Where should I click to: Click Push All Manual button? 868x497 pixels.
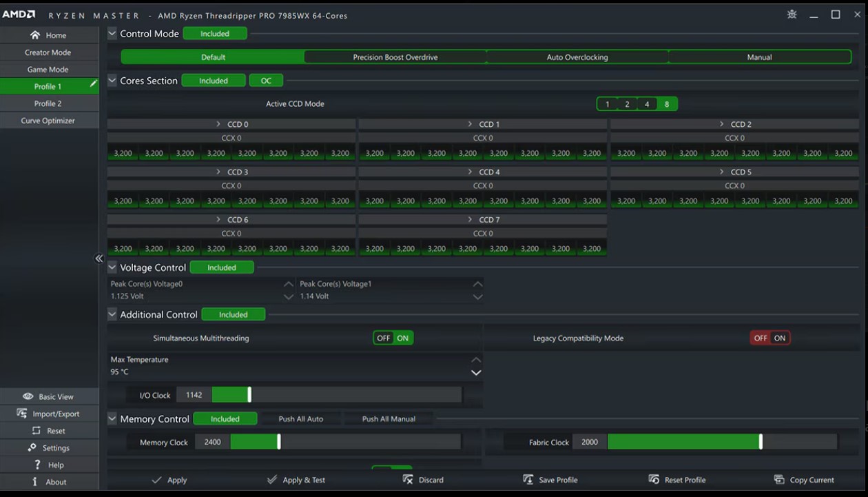[x=389, y=418]
